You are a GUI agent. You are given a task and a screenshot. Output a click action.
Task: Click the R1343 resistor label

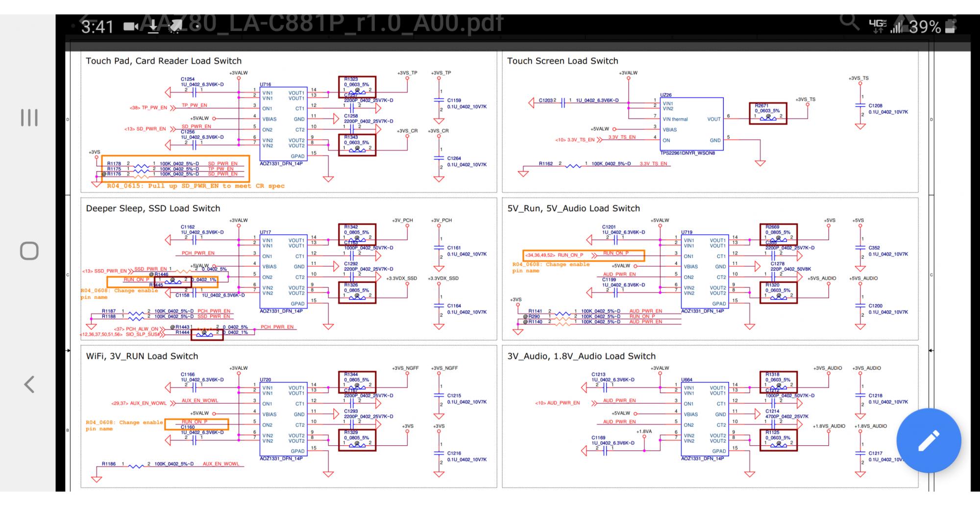(x=351, y=137)
